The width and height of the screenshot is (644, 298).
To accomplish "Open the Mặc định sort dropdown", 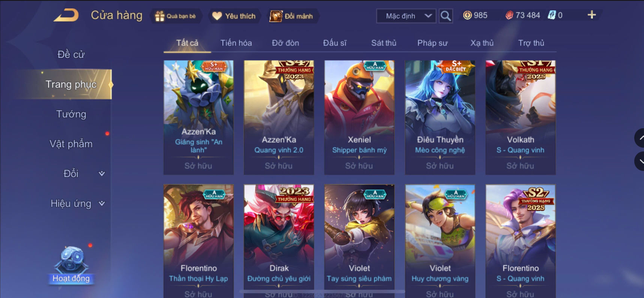I will [x=406, y=16].
